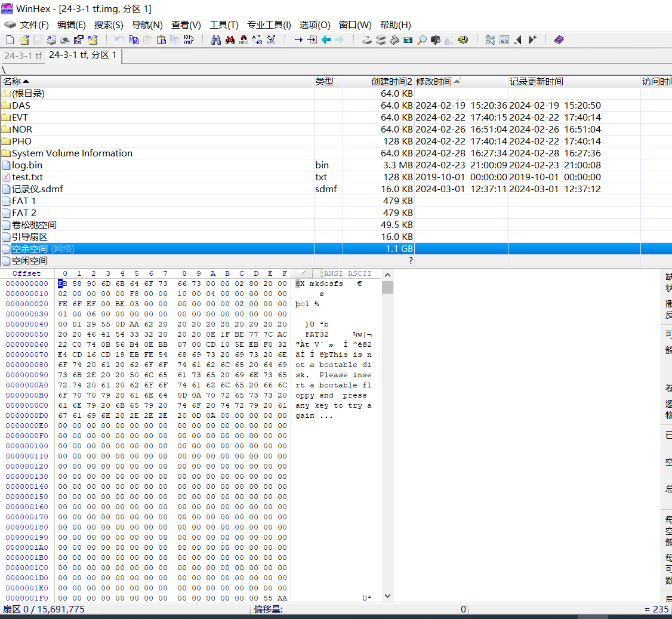
Task: Click the New file toolbar icon
Action: click(x=10, y=40)
